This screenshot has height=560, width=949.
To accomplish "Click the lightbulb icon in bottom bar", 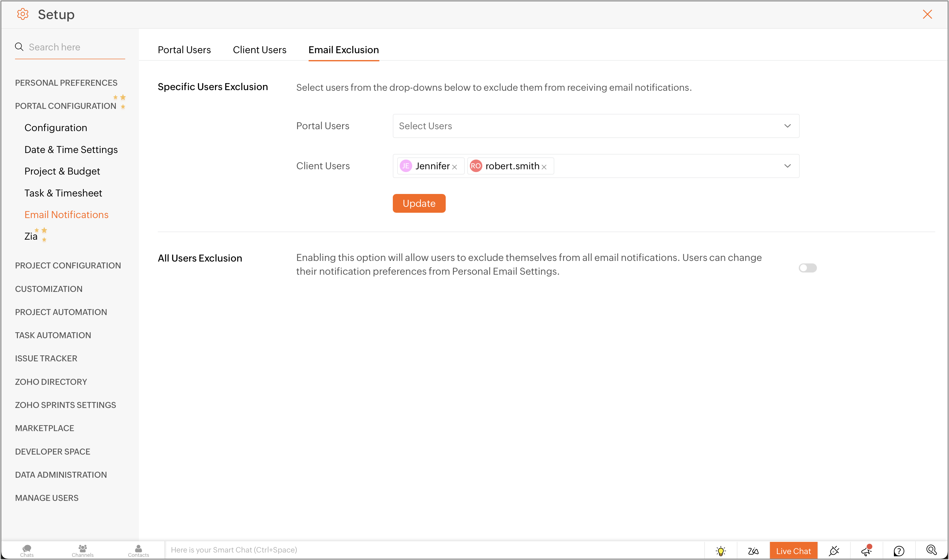I will 721,551.
